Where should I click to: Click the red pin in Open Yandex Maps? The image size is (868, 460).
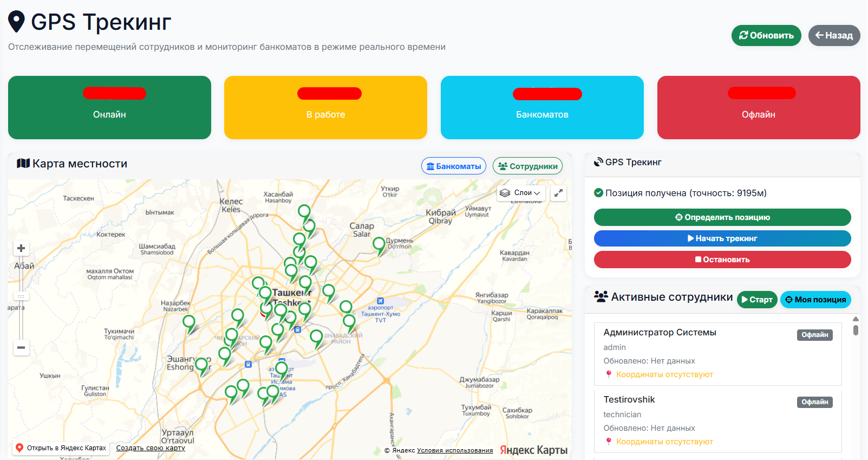point(19,448)
